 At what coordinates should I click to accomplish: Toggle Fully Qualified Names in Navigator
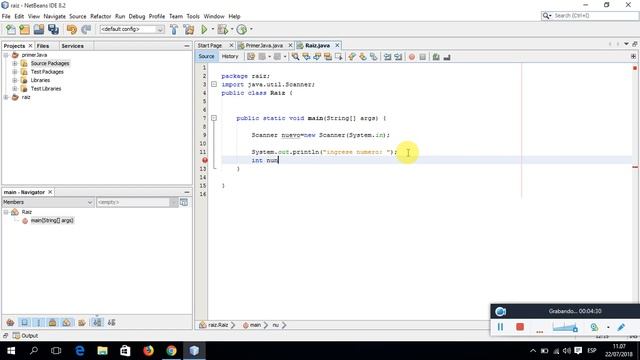[82, 322]
